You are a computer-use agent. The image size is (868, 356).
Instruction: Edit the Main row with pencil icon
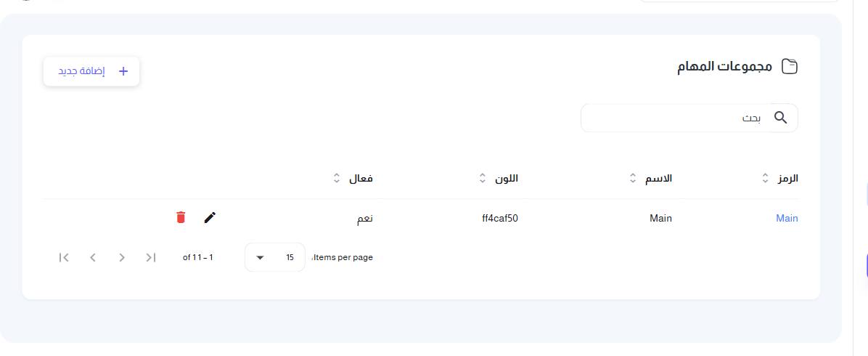[x=210, y=217]
